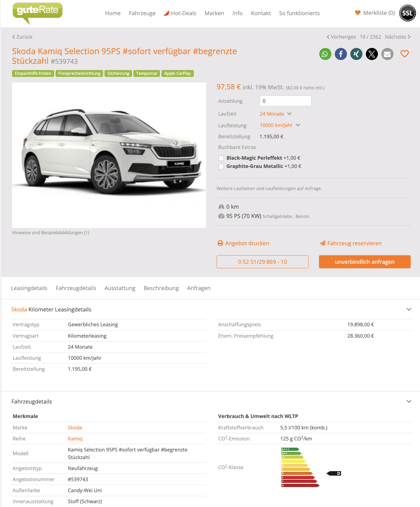Share the listing on Xing
The width and height of the screenshot is (420, 507).
click(356, 54)
